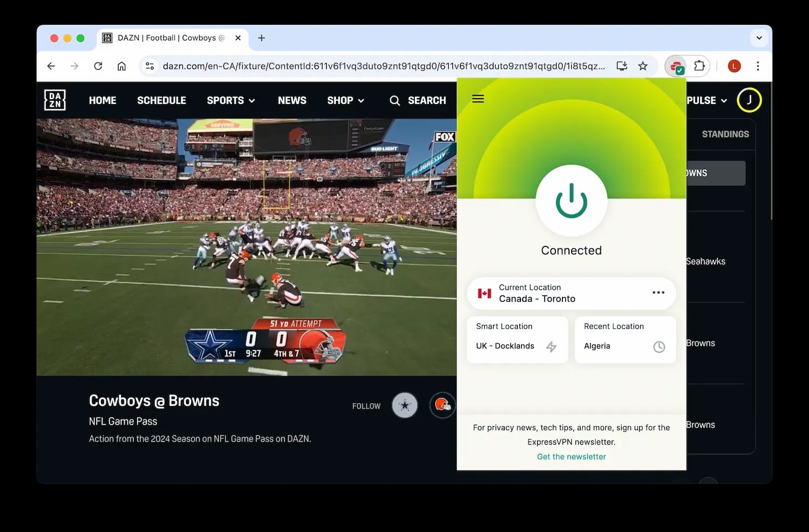This screenshot has height=532, width=809.
Task: Go back in browser
Action: coord(51,66)
